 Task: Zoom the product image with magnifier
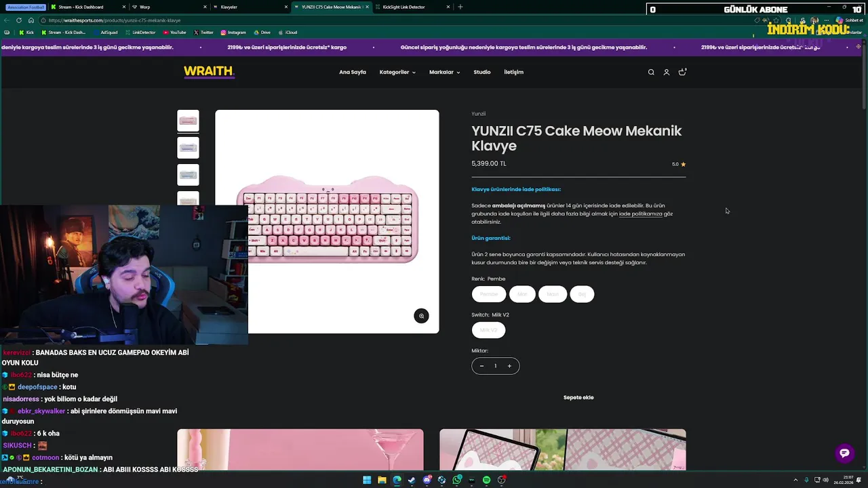421,316
